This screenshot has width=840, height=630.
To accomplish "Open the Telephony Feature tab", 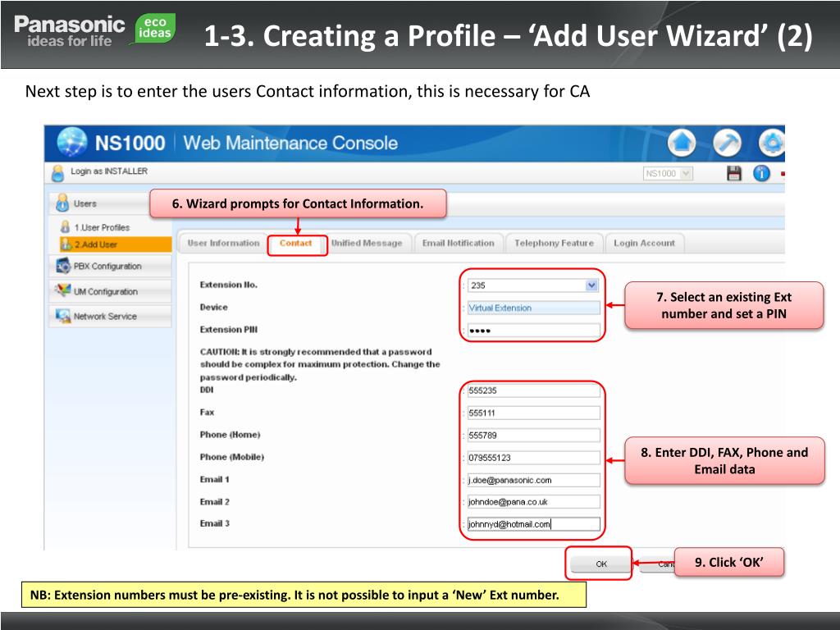I will click(x=555, y=243).
